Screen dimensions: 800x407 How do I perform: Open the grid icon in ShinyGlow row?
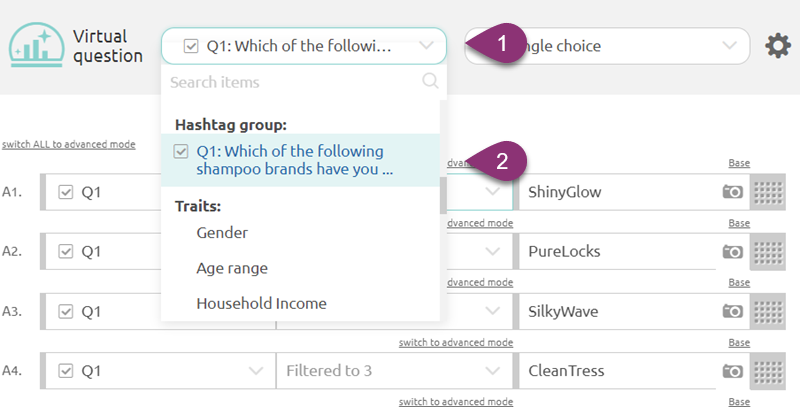(766, 191)
